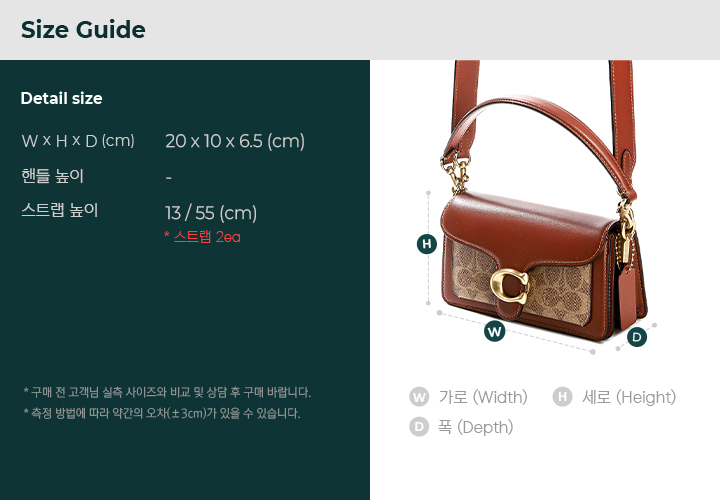This screenshot has width=720, height=500.
Task: Click the gray D legend icon
Action: tap(419, 427)
